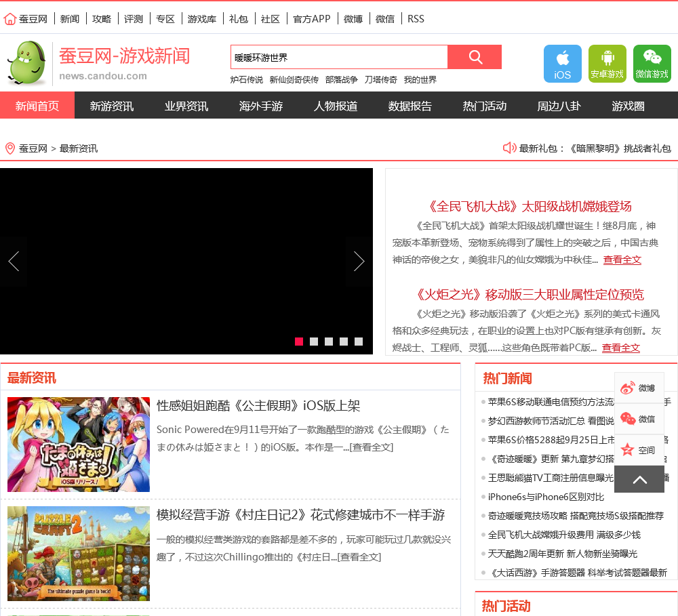Click the speaker icon beside 最新礼包
Screen dimensions: 678x616
pyautogui.click(x=509, y=148)
